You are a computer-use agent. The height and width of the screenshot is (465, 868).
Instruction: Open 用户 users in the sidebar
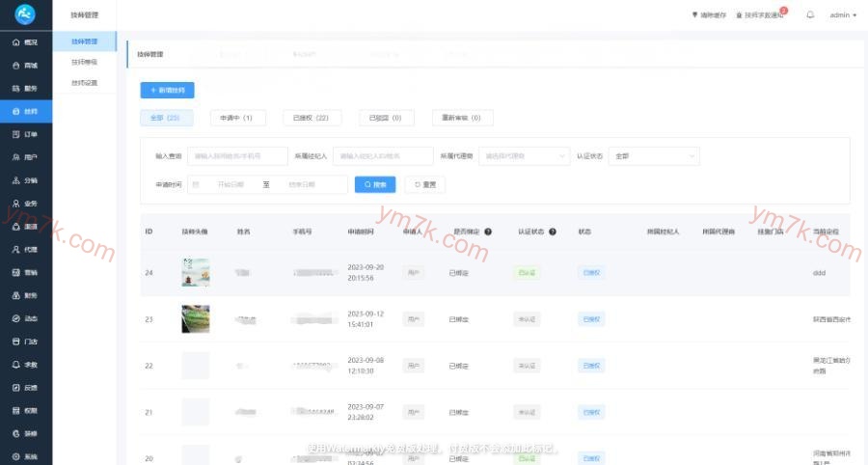point(25,157)
